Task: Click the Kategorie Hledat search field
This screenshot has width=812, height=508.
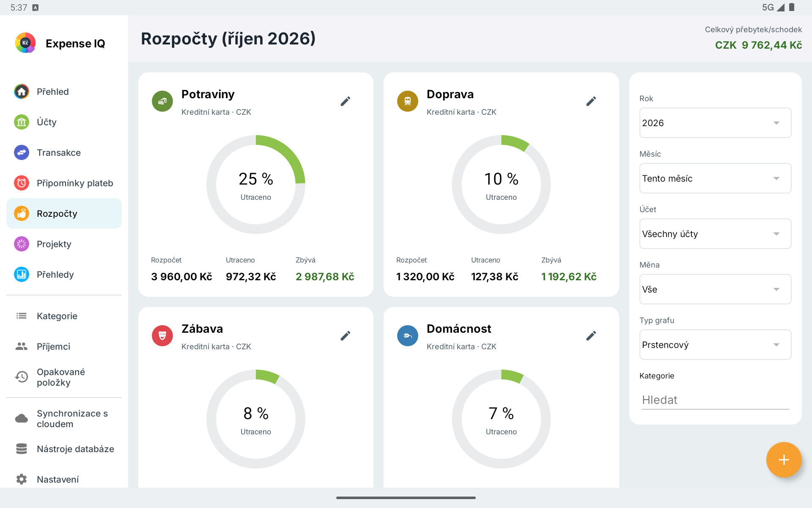Action: point(715,400)
